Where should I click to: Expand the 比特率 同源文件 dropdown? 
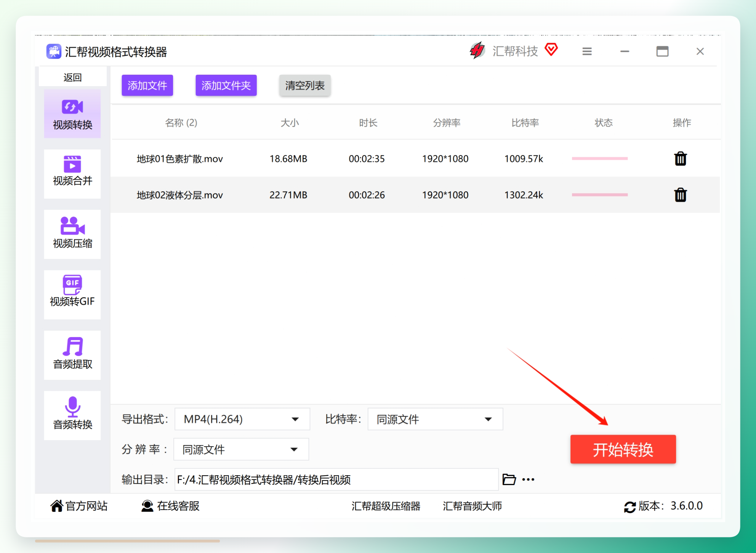[x=435, y=419]
